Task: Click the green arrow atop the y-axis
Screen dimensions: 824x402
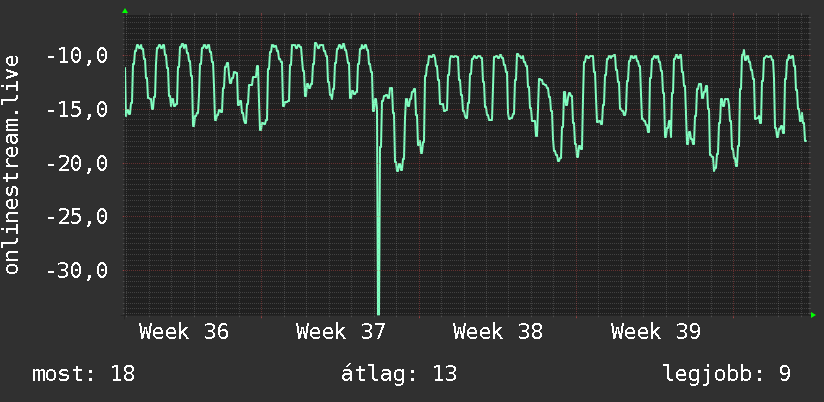Action: 125,11
